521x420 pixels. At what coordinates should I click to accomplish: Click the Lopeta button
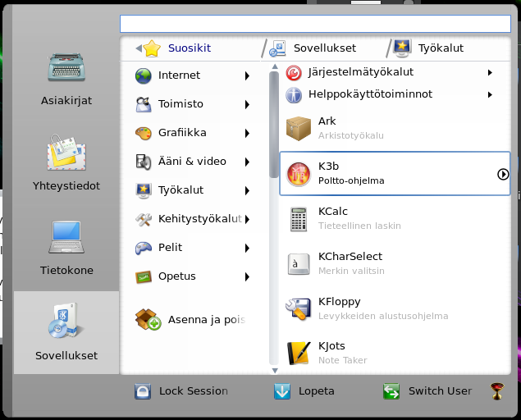pos(304,391)
